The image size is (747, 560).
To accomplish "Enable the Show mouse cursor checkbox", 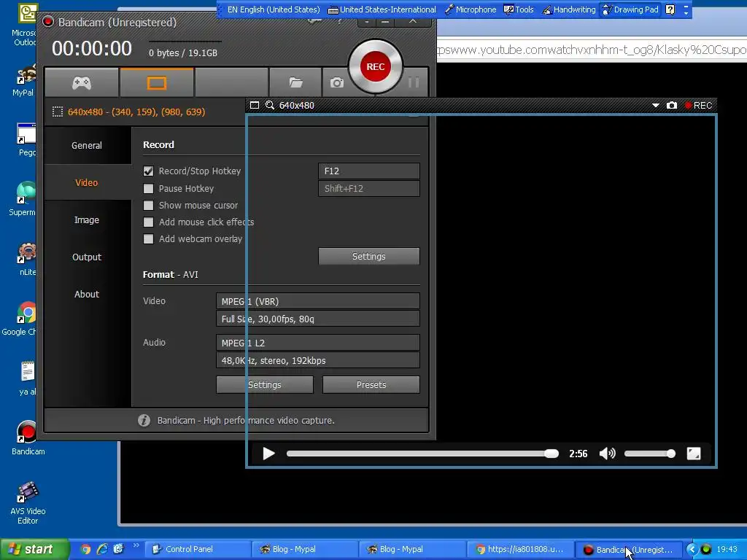I will click(149, 205).
